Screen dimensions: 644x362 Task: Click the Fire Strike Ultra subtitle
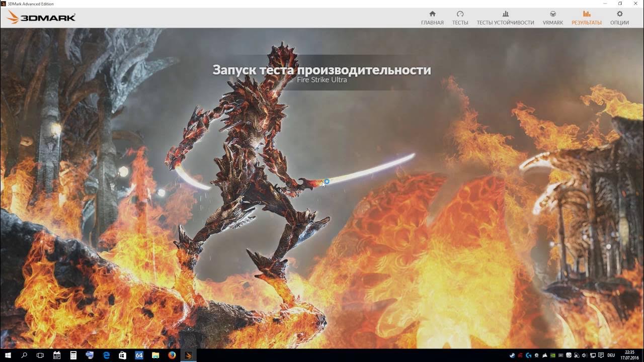[322, 80]
